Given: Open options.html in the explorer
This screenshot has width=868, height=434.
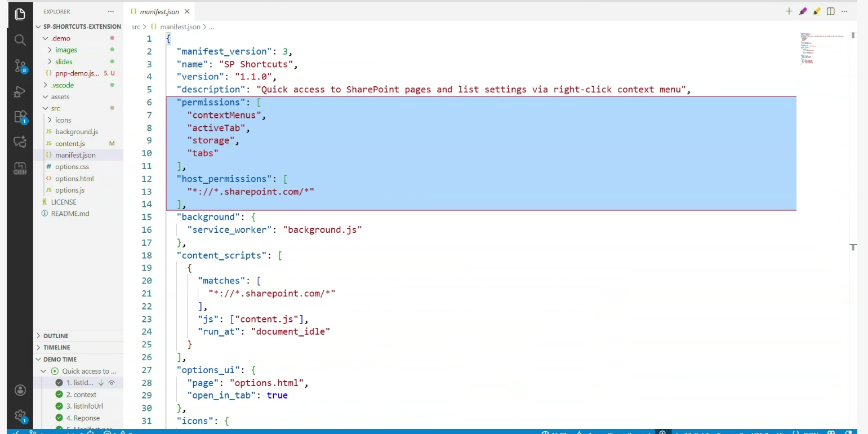Looking at the screenshot, I should pyautogui.click(x=78, y=179).
